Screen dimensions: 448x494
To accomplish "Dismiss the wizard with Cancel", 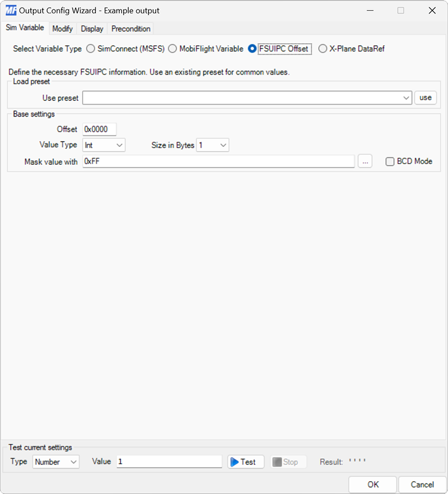I will (422, 484).
